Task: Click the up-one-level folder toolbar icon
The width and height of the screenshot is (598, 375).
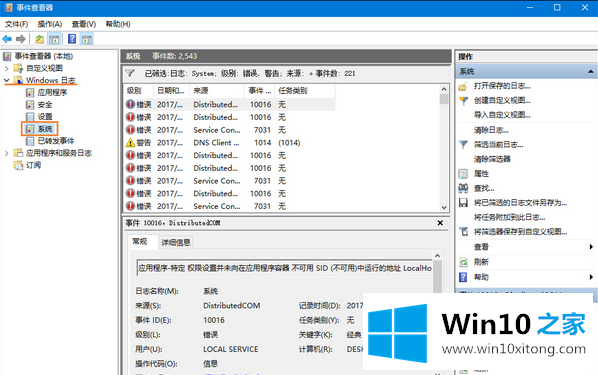Action: tap(39, 39)
